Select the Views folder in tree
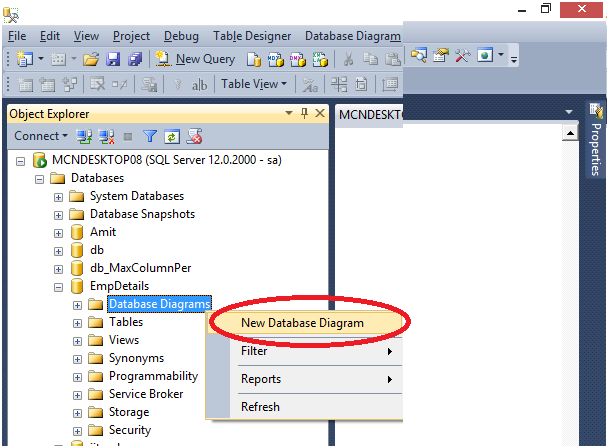Viewport: 609px width, 448px height. [124, 340]
